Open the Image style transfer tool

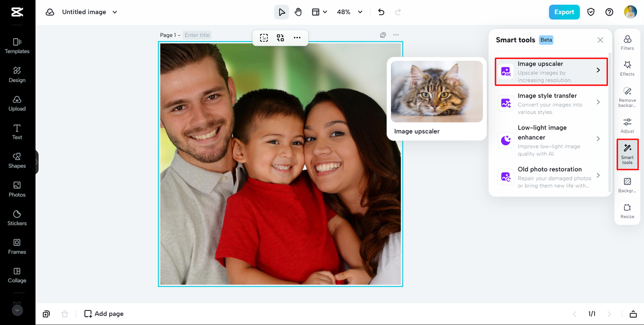551,104
